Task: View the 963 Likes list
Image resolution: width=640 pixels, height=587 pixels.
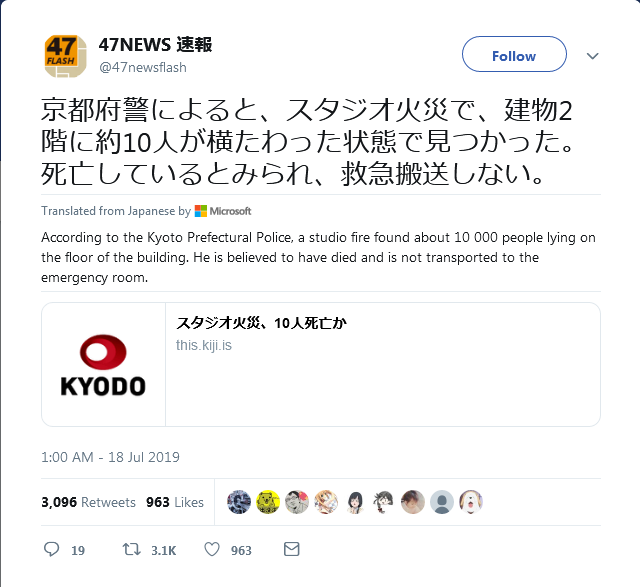Action: coord(175,502)
